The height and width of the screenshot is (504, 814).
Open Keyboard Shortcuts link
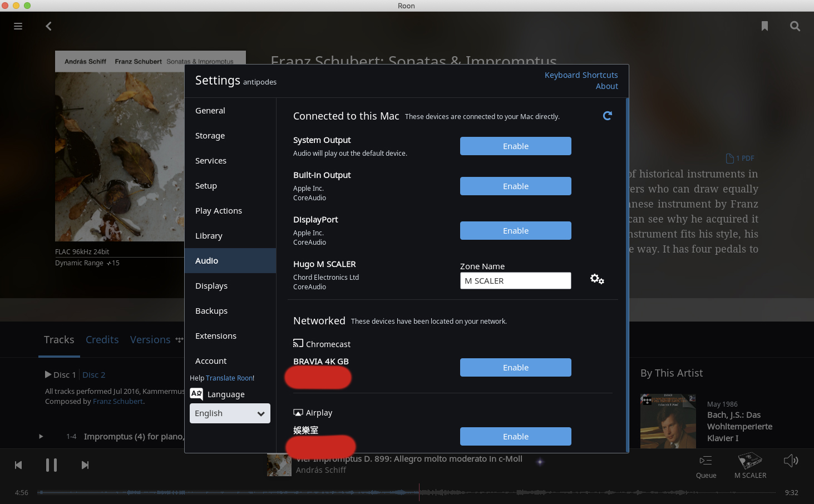coord(581,75)
